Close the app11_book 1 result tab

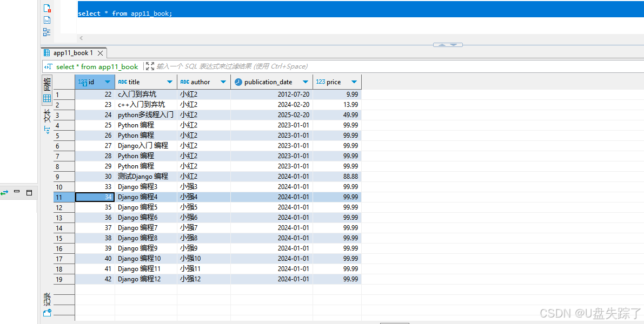100,53
